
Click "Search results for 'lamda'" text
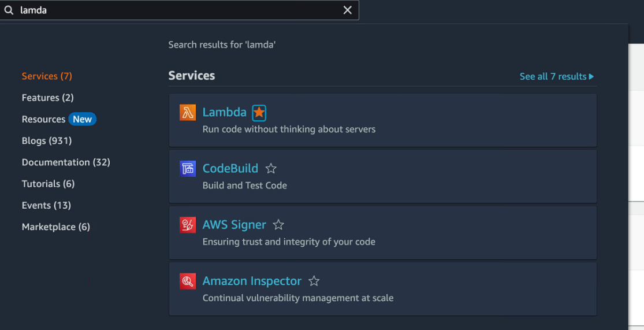[x=222, y=45]
